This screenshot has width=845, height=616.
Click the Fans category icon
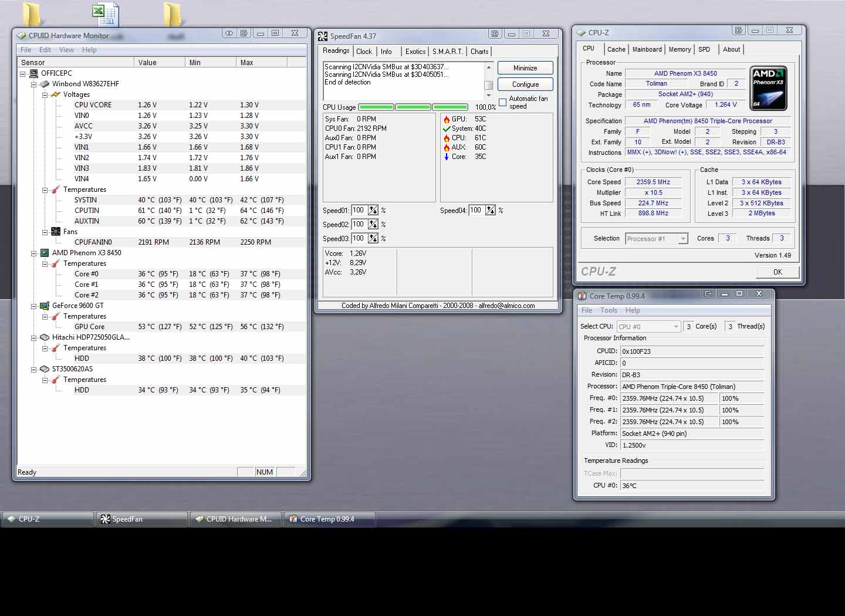coord(56,232)
